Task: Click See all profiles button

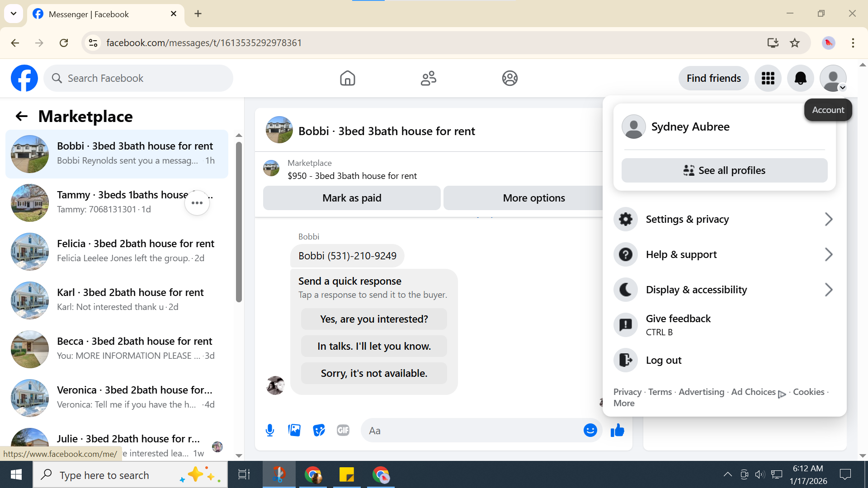Action: point(724,170)
